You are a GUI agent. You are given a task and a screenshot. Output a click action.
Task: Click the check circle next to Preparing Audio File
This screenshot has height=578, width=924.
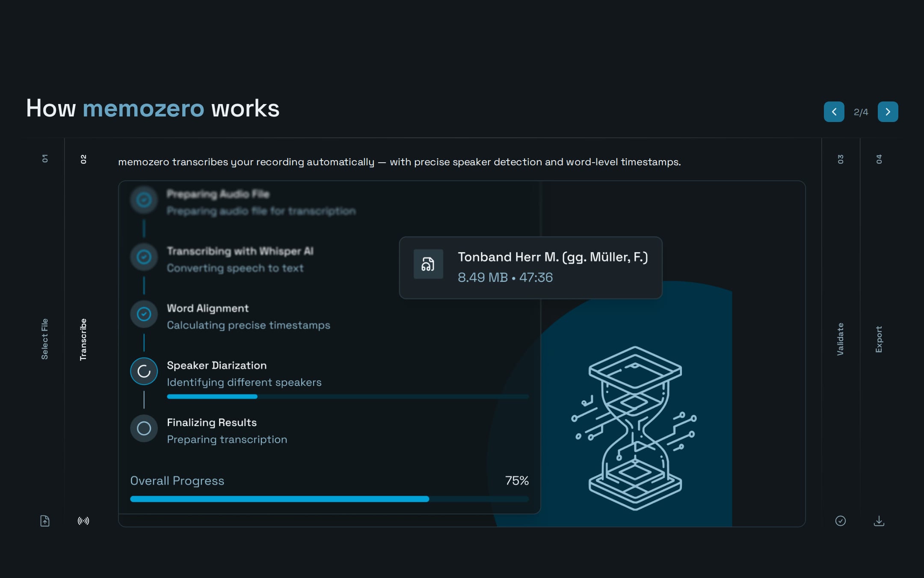(144, 200)
